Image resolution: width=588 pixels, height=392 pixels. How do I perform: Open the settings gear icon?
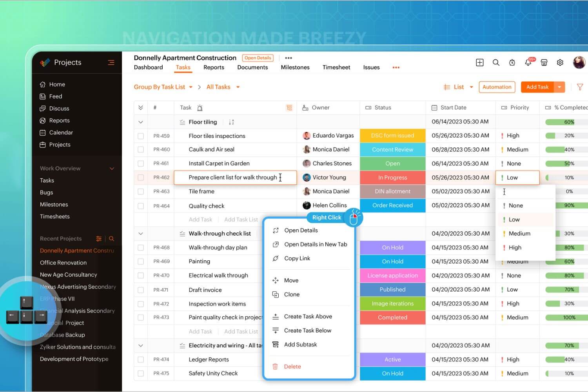click(560, 63)
